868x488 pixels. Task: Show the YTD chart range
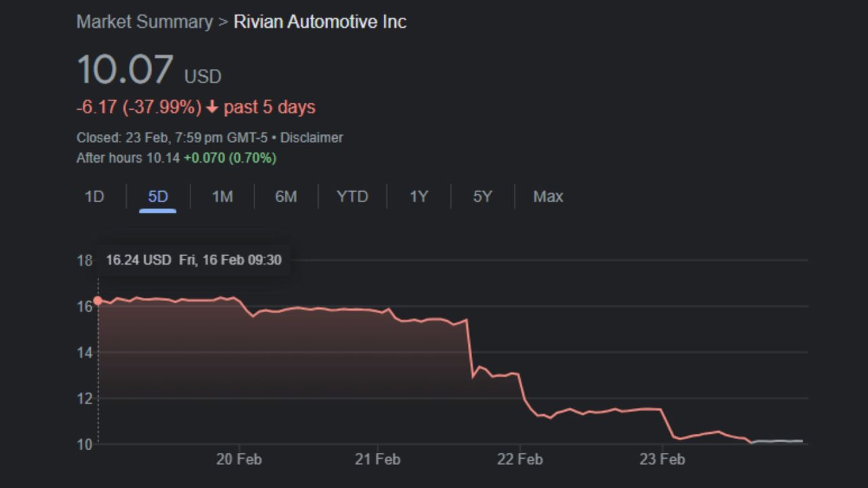click(x=352, y=197)
